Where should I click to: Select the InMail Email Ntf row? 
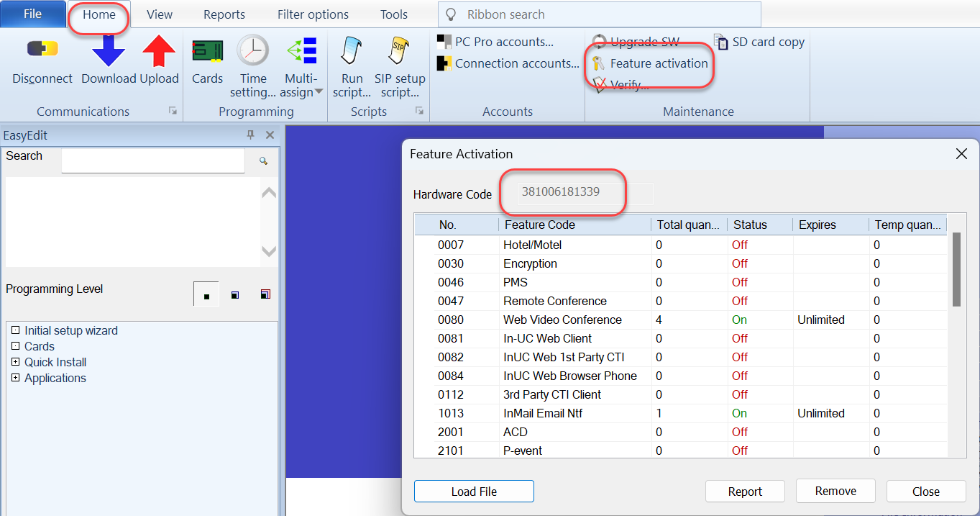pos(680,413)
